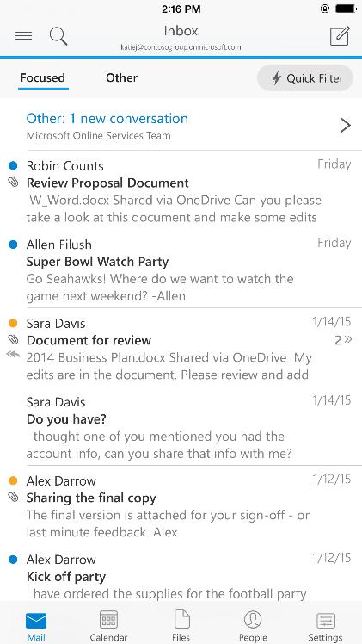The height and width of the screenshot is (644, 362).
Task: Toggle blue unread dot for Allen Filush
Action: (x=13, y=245)
